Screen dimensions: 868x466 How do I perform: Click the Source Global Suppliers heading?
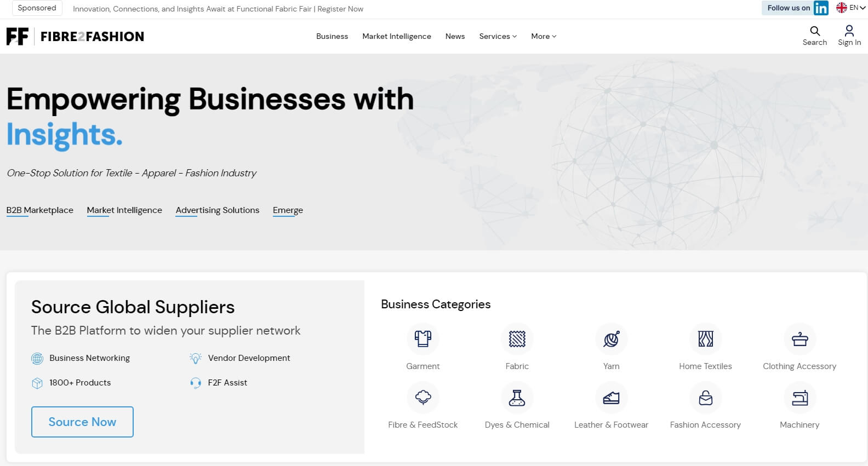click(133, 307)
